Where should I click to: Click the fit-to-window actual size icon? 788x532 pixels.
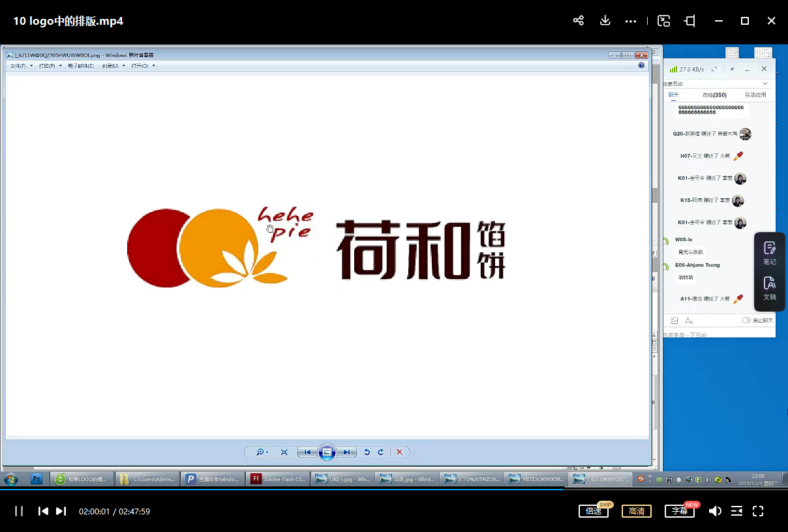(x=284, y=452)
